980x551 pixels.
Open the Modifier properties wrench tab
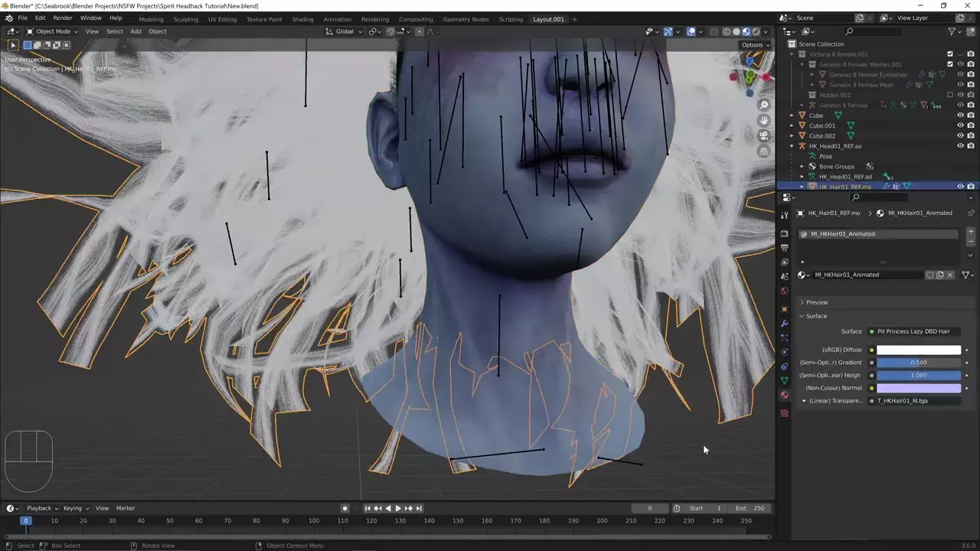(x=784, y=323)
